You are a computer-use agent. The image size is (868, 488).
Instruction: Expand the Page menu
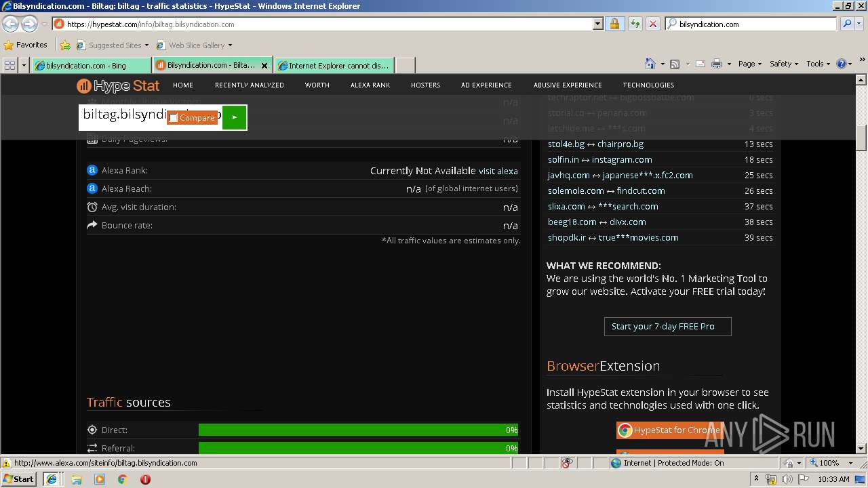pyautogui.click(x=750, y=64)
